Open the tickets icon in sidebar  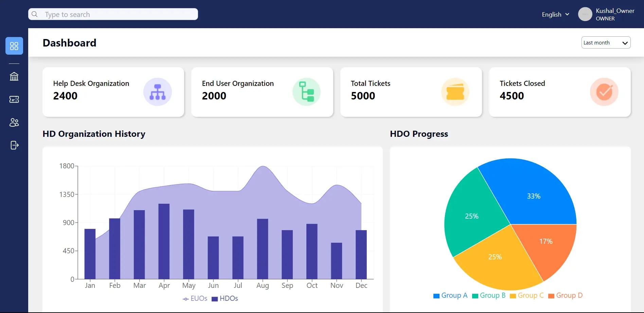[x=14, y=99]
